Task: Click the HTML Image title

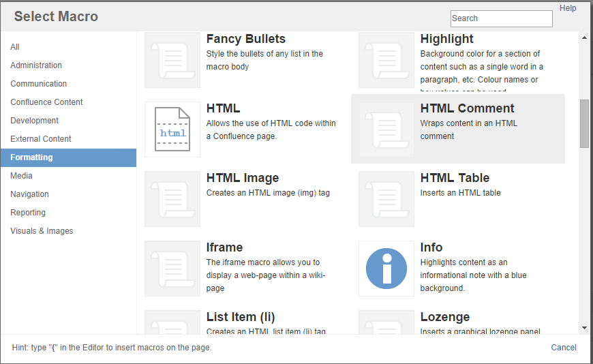Action: coord(243,178)
